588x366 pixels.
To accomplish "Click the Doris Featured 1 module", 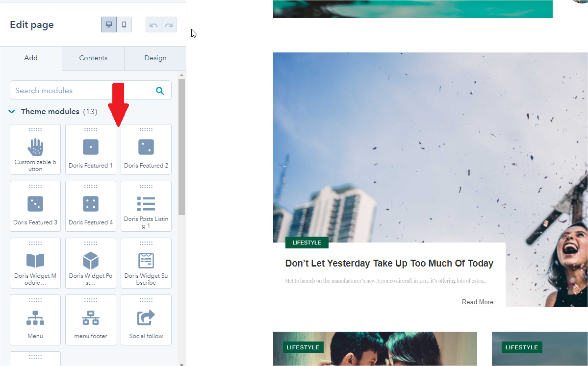I will [91, 149].
